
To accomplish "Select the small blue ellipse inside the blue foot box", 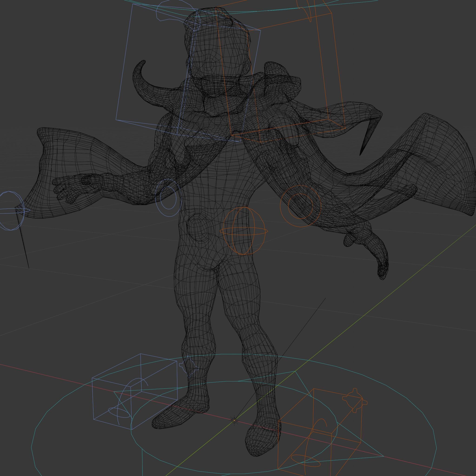I will pyautogui.click(x=119, y=413).
